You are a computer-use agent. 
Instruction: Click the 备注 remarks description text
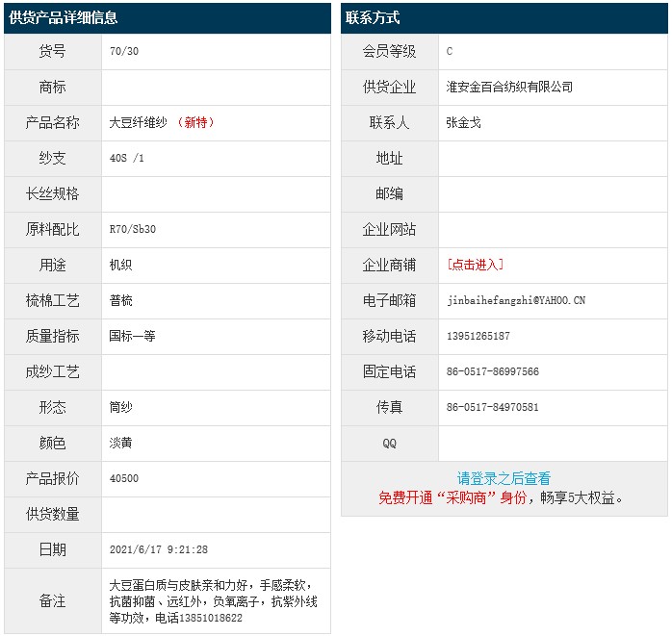(213, 601)
